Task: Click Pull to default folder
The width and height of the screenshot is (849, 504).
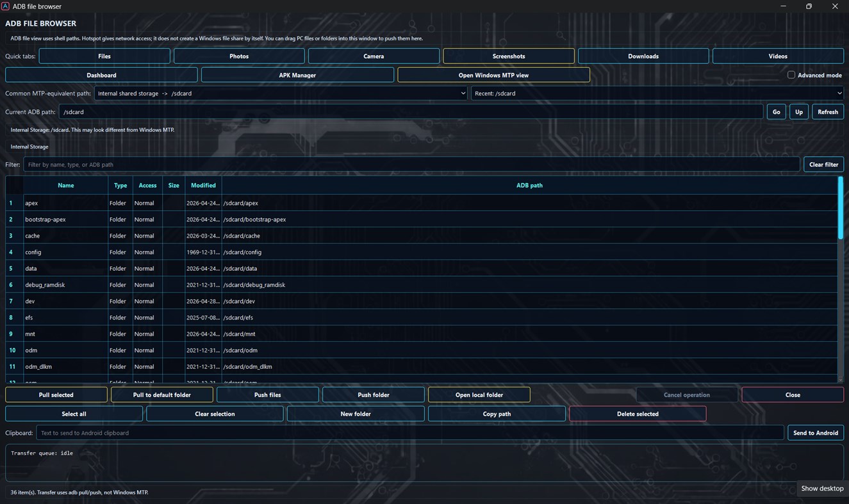Action: point(162,395)
